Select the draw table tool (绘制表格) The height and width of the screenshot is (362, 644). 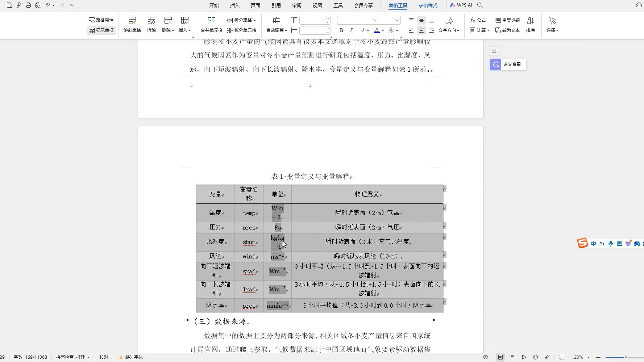(132, 25)
